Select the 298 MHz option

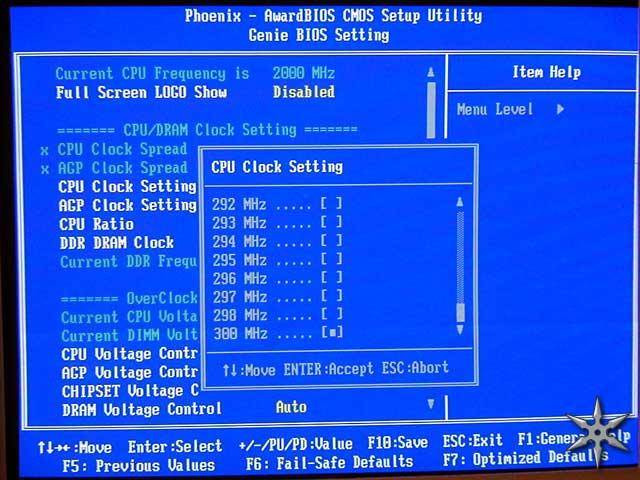(x=277, y=315)
